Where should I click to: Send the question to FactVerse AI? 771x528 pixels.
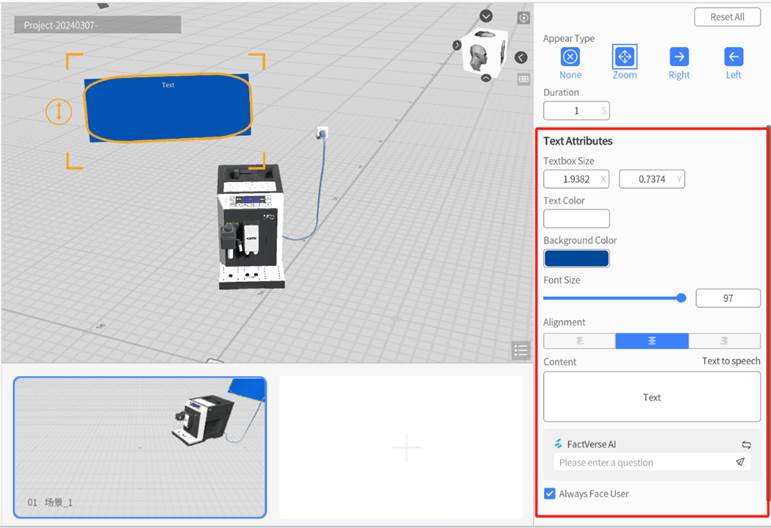point(740,462)
